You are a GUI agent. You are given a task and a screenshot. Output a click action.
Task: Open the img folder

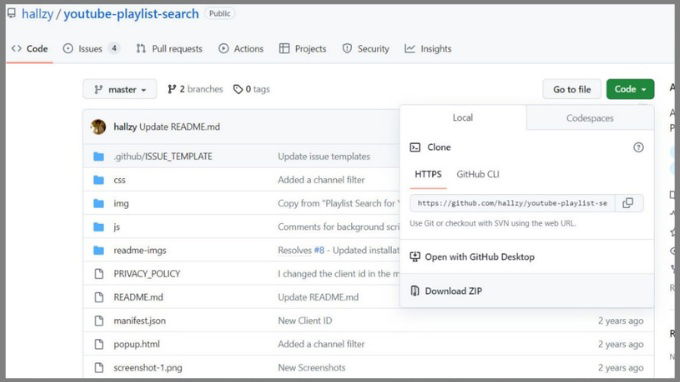[121, 203]
